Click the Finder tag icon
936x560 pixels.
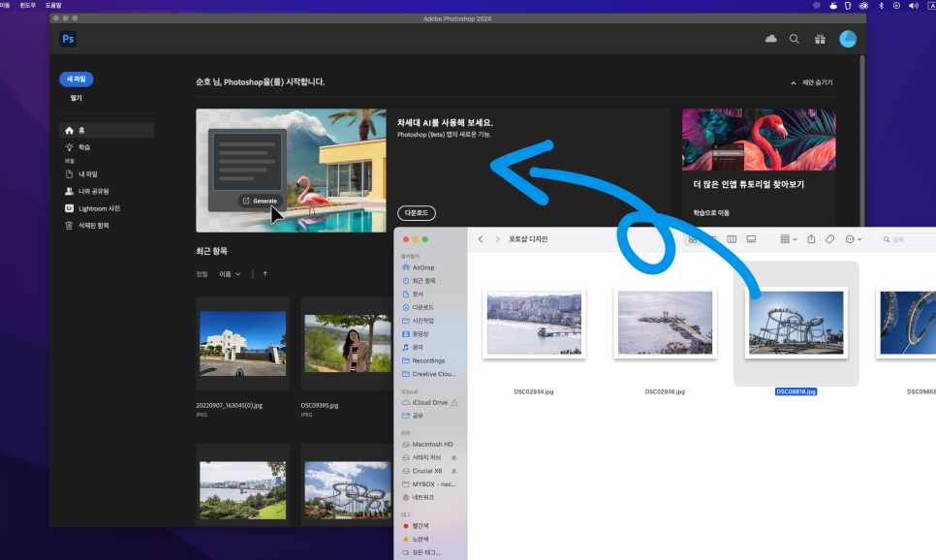[829, 238]
